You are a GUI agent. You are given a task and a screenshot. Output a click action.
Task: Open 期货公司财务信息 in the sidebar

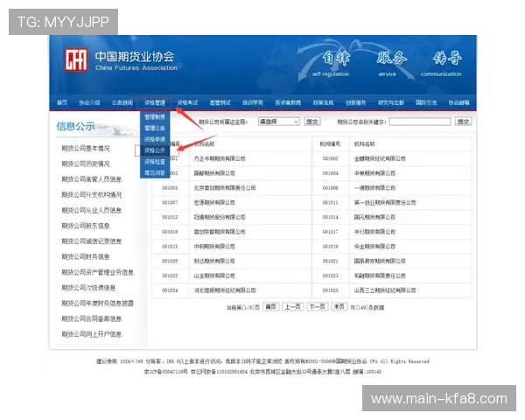click(x=86, y=256)
